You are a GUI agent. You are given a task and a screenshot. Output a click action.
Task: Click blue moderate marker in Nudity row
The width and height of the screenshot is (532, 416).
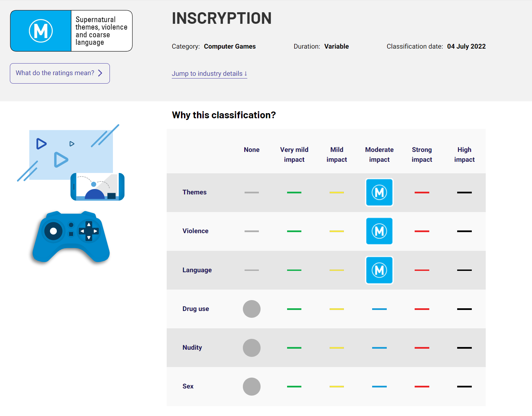(x=379, y=348)
